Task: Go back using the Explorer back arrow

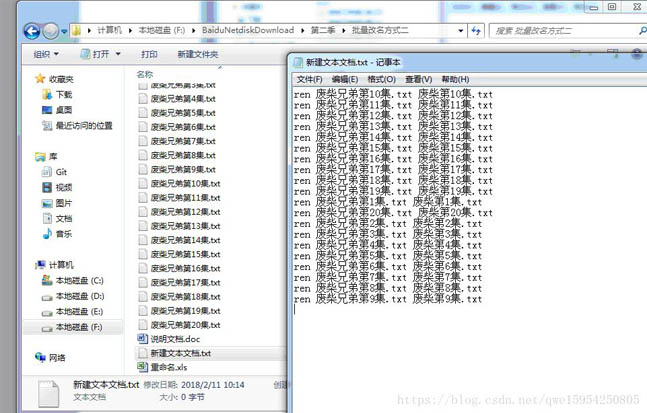Action: (32, 31)
